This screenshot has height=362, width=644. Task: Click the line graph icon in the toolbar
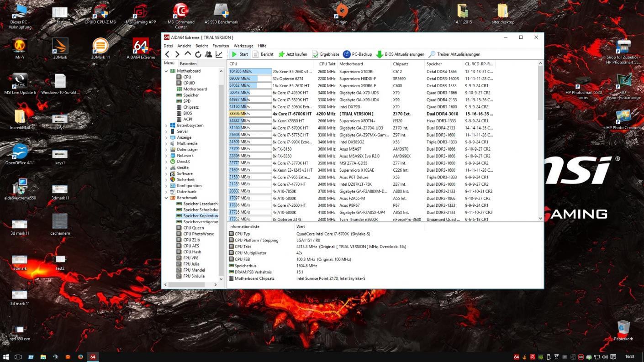219,54
